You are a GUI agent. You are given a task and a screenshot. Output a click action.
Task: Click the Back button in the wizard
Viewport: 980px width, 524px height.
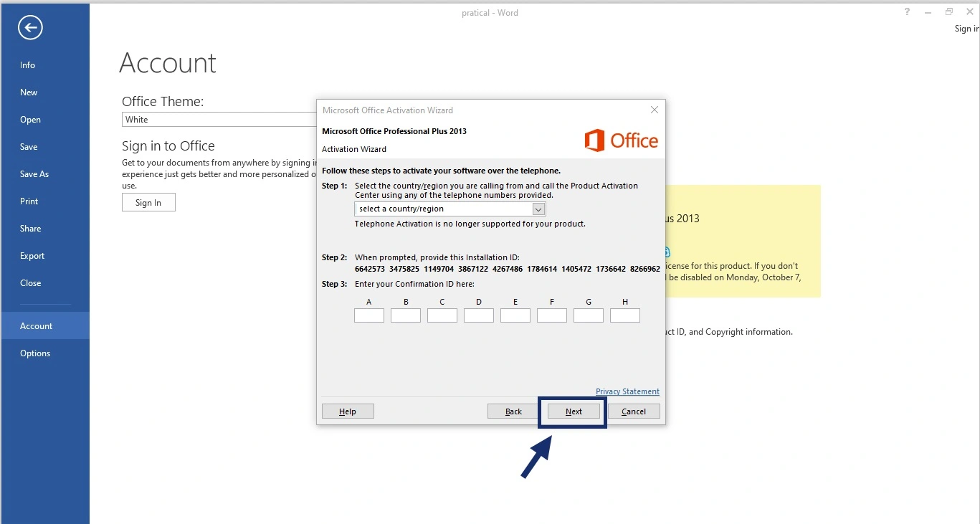tap(514, 411)
